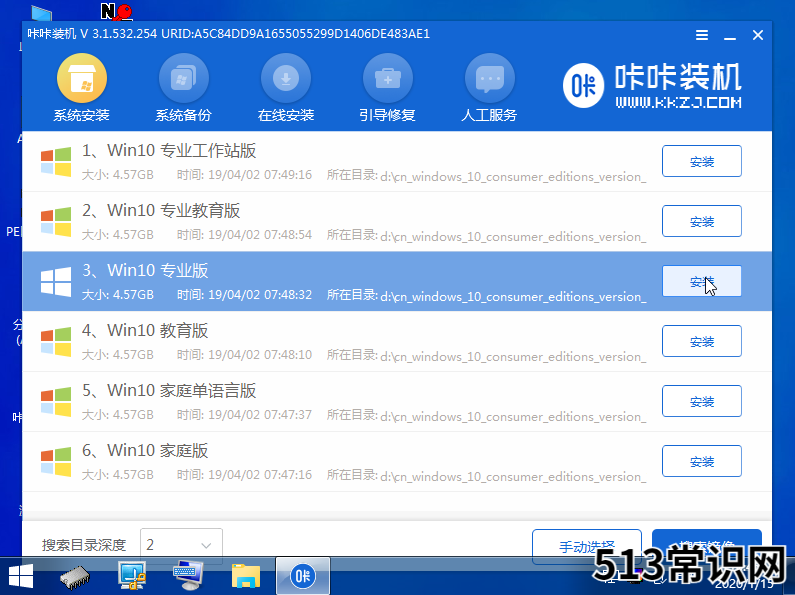Expand the 搜索目录深度 dropdown
This screenshot has height=595, width=795.
click(181, 545)
